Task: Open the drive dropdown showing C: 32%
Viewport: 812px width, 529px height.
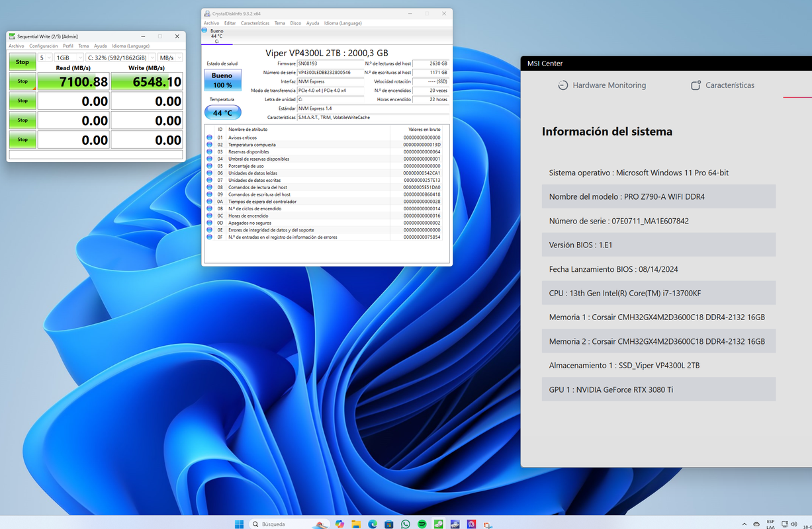Action: (x=121, y=58)
